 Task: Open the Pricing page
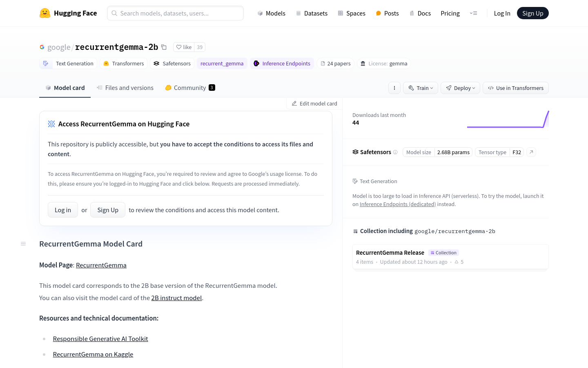[450, 13]
